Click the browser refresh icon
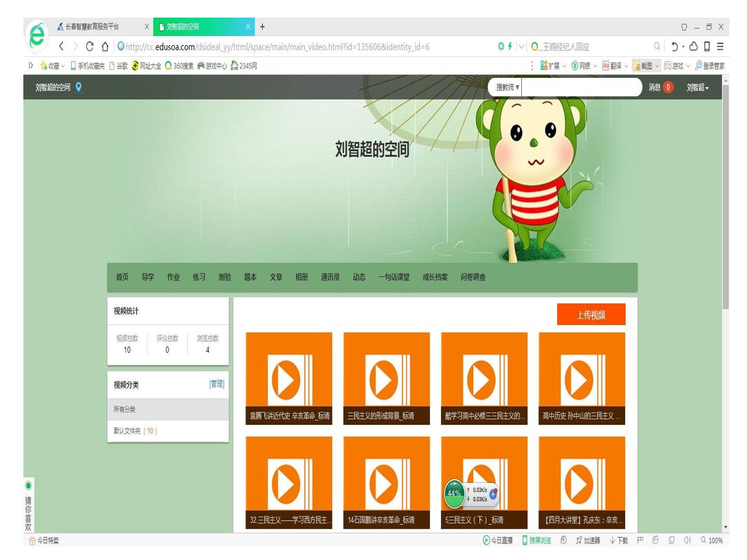 click(89, 47)
